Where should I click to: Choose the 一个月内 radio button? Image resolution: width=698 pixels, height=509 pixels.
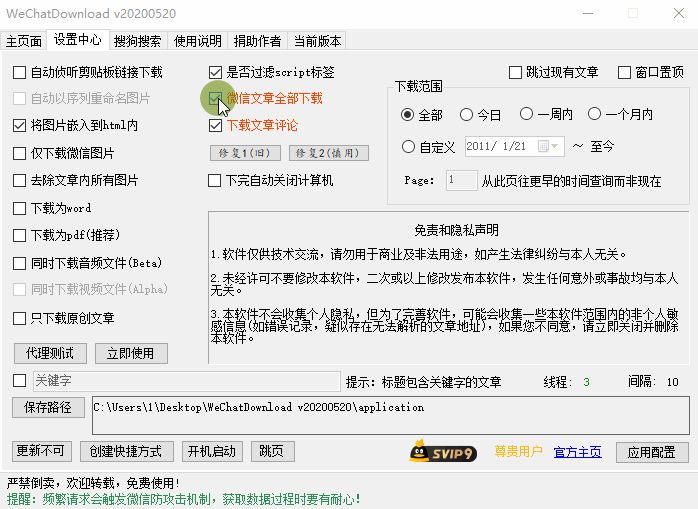click(594, 114)
